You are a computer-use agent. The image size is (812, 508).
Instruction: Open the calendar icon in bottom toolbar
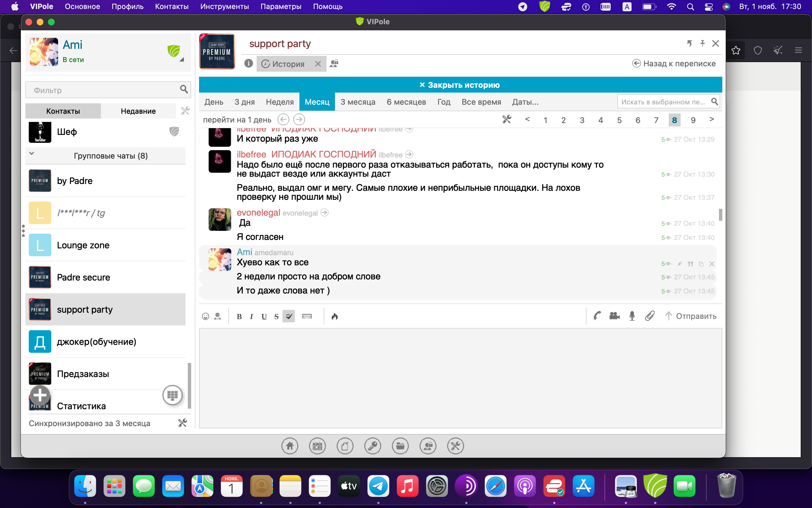coord(317,446)
